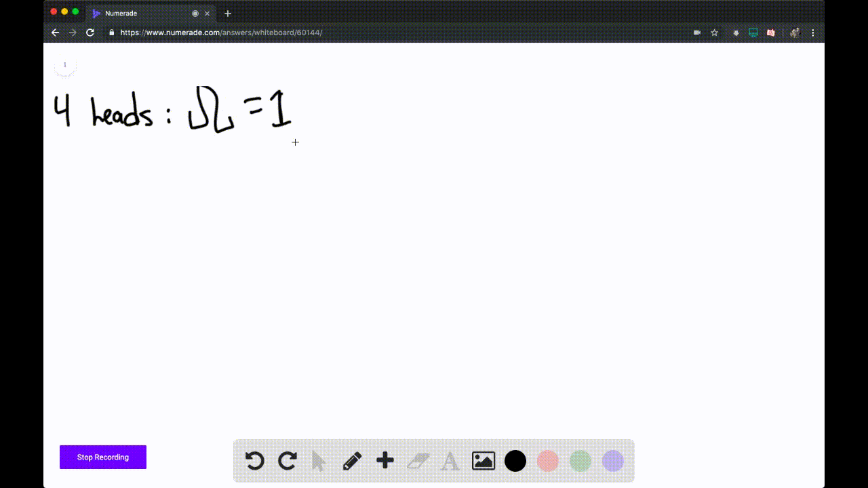The image size is (868, 488).
Task: Go back in browser history
Action: point(56,33)
